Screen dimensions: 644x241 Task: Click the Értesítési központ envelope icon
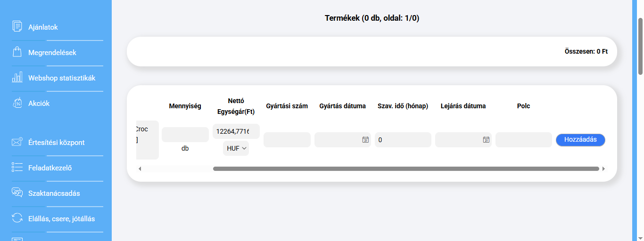coord(17,142)
